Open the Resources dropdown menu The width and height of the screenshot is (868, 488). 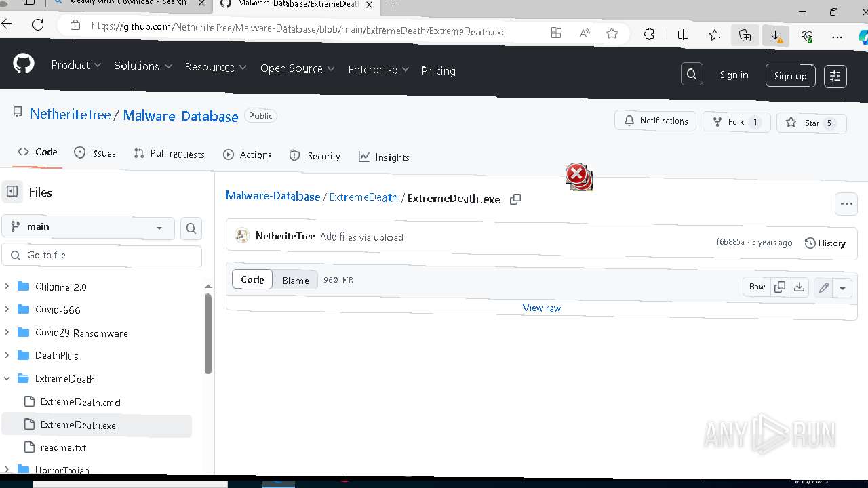[216, 67]
